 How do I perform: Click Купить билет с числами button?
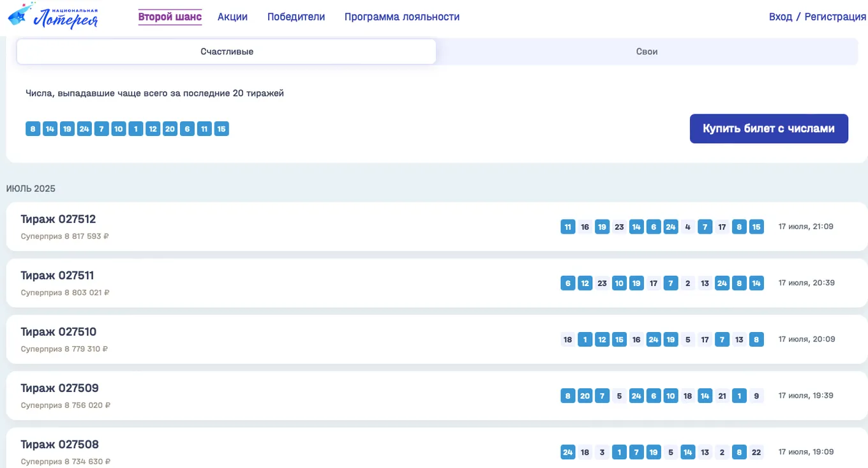click(x=769, y=129)
